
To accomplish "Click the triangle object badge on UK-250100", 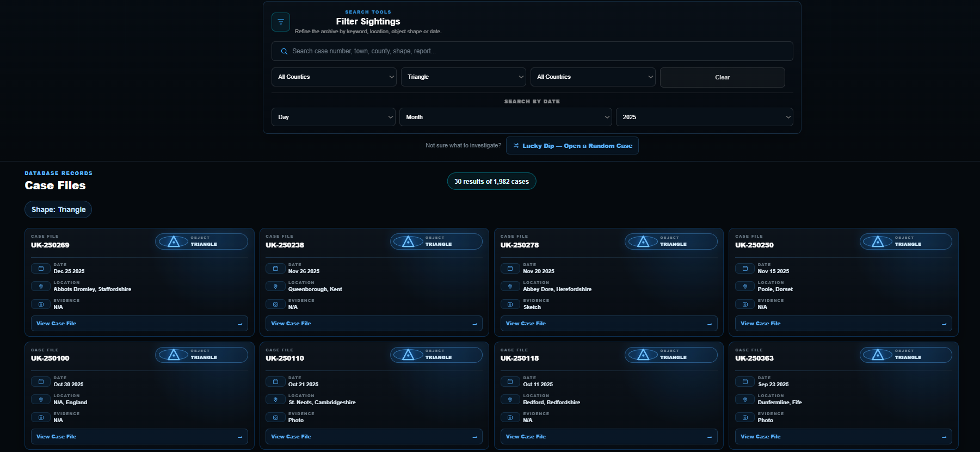I will 201,355.
